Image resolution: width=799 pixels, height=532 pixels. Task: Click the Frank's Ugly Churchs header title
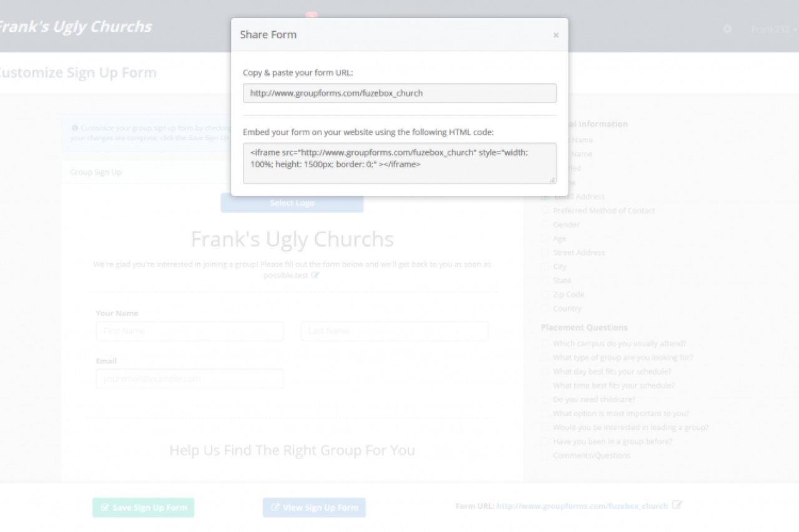[x=74, y=27]
